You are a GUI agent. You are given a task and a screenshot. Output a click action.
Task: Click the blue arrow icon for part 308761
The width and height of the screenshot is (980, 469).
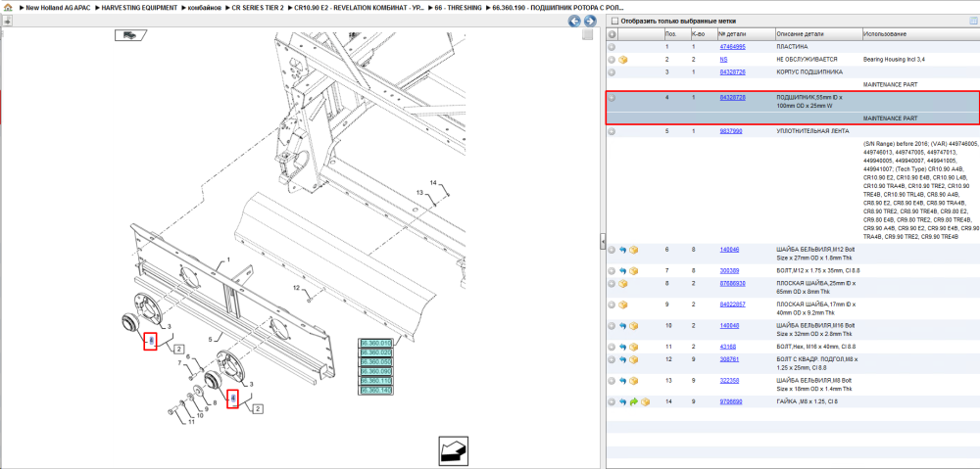coord(622,359)
